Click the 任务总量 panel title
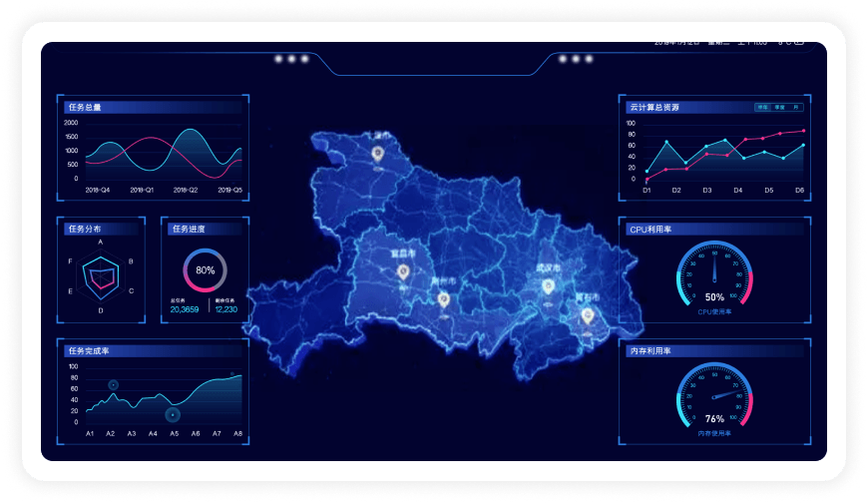 coord(85,107)
